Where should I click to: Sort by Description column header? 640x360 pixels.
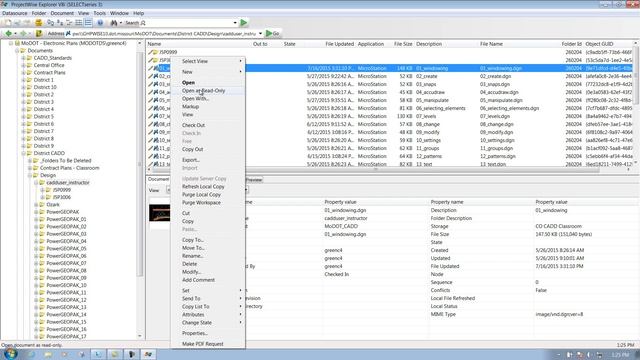(429, 44)
